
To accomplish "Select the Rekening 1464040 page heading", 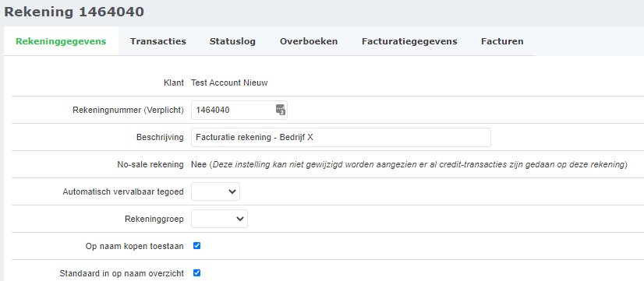I will 74,12.
